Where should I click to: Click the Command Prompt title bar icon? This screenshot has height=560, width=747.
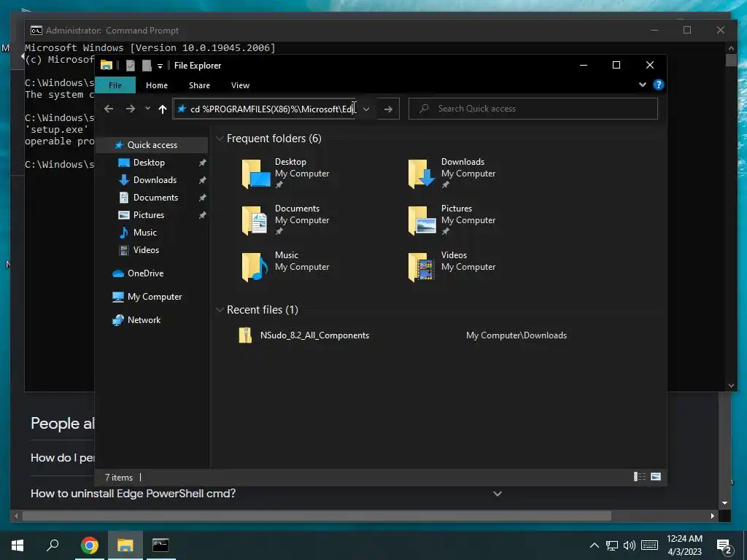[36, 31]
